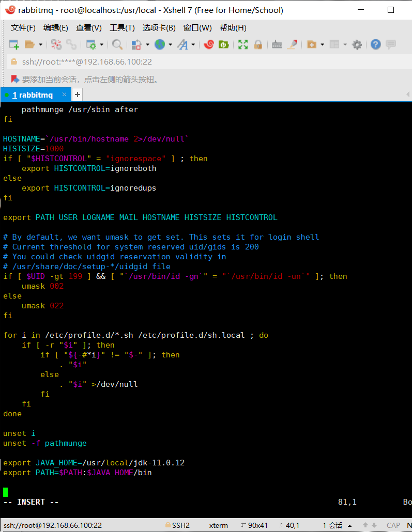This screenshot has height=532, width=412.
Task: Click the highlight pen icon
Action: [293, 44]
